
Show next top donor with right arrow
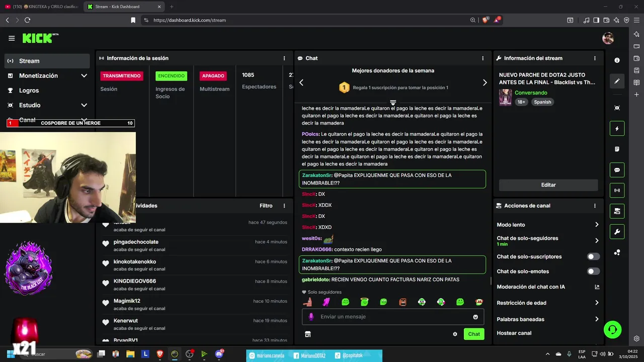(485, 82)
